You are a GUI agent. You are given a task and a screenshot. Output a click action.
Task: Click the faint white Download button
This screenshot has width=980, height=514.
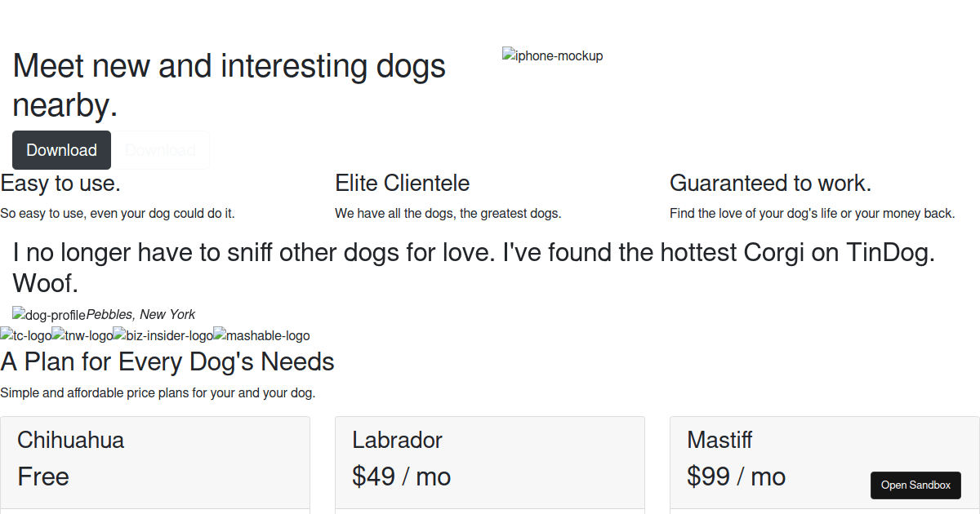pos(160,150)
